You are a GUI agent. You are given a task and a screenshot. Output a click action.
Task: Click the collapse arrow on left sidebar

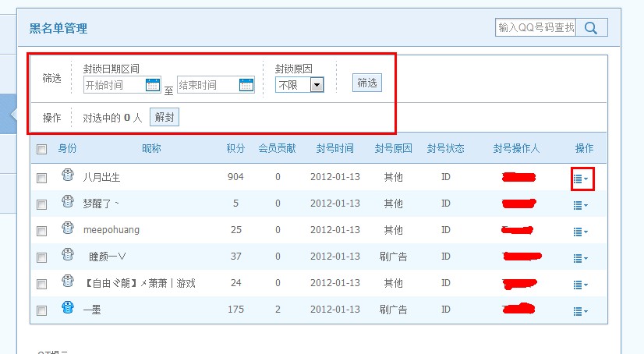pyautogui.click(x=12, y=115)
